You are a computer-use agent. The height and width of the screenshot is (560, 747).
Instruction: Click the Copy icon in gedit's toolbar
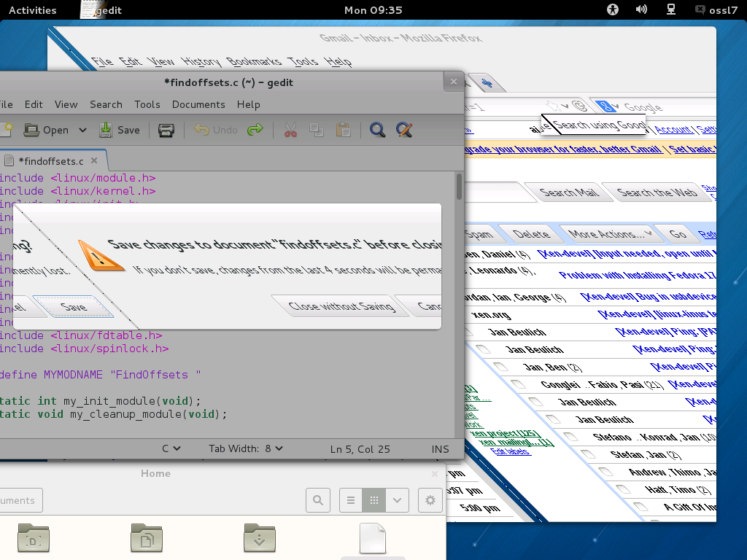tap(317, 130)
